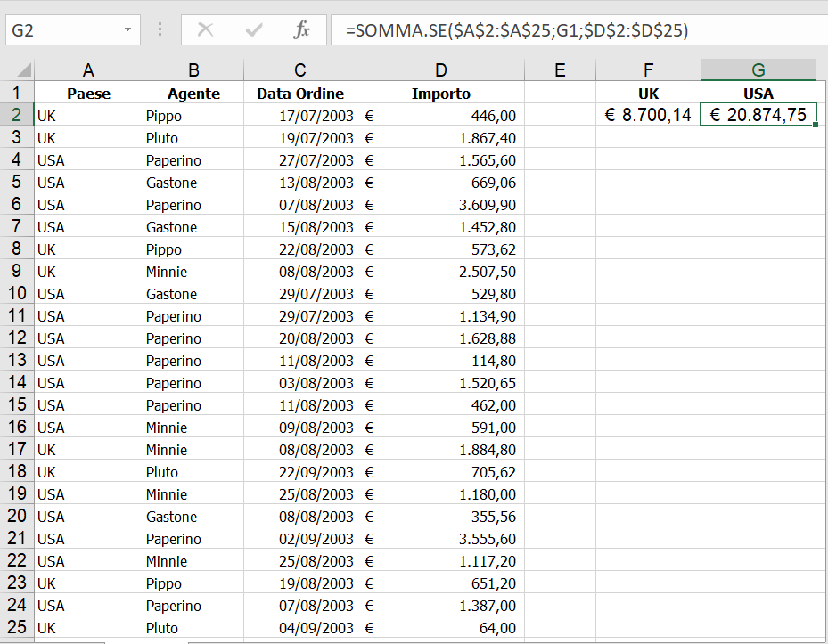Click the Enter checkmark formula bar icon

pos(254,29)
